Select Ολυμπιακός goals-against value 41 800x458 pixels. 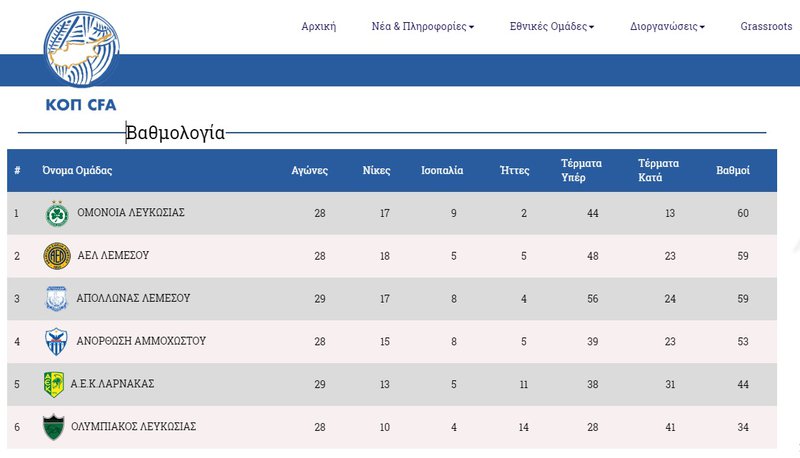click(x=670, y=427)
